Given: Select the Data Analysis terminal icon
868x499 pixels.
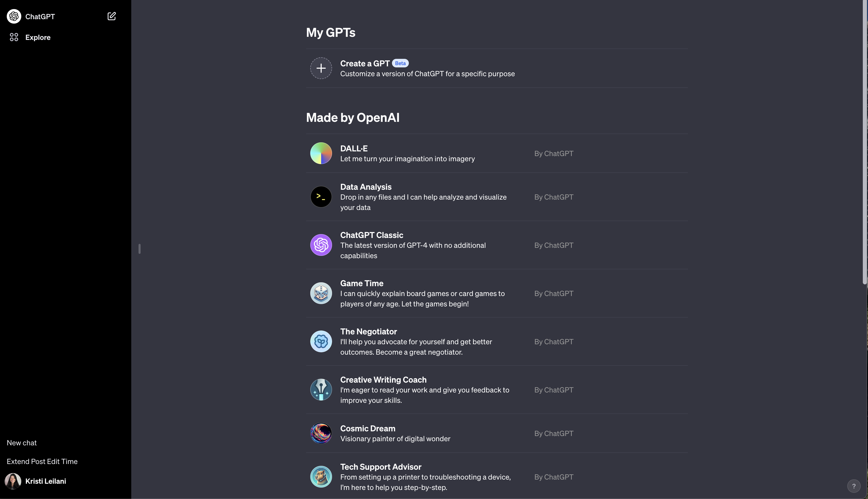Looking at the screenshot, I should coord(321,197).
